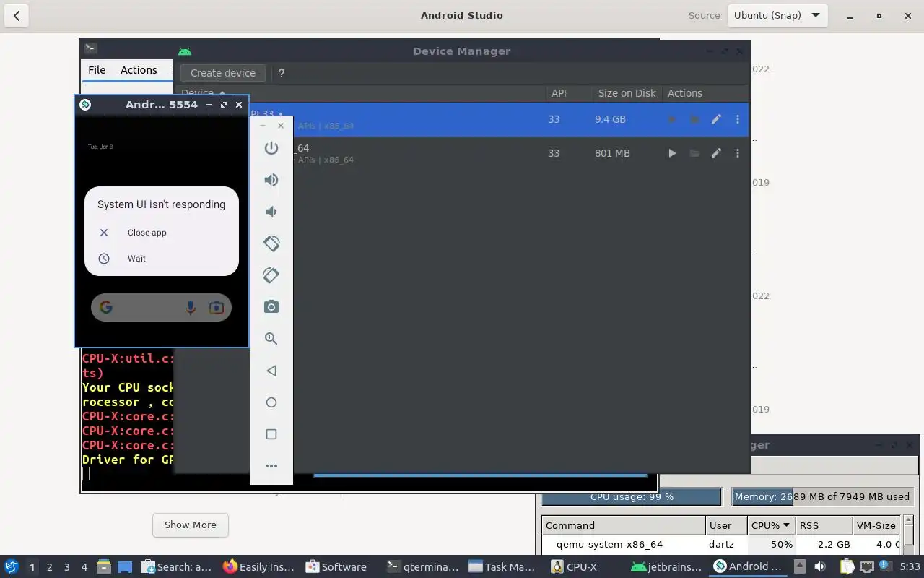Sort by API column header
Image resolution: width=924 pixels, height=578 pixels.
559,93
